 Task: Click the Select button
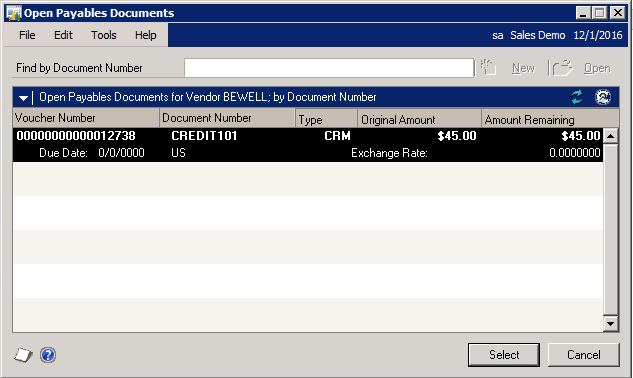coord(504,355)
